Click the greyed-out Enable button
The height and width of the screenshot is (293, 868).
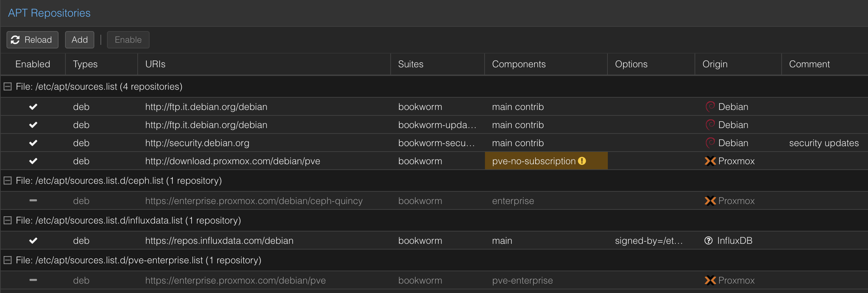(x=128, y=40)
